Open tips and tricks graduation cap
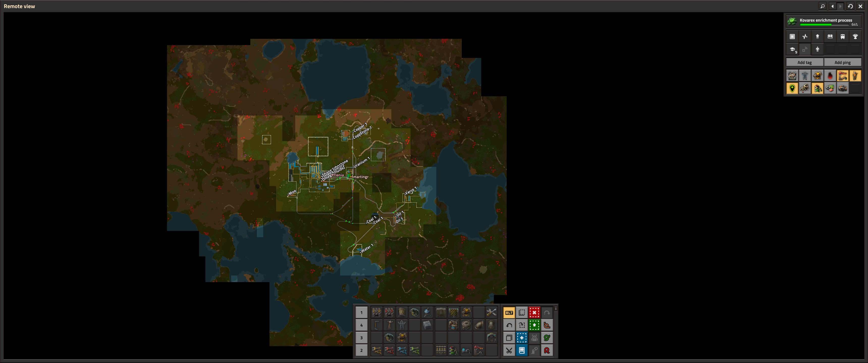This screenshot has height=363, width=868. click(x=792, y=49)
